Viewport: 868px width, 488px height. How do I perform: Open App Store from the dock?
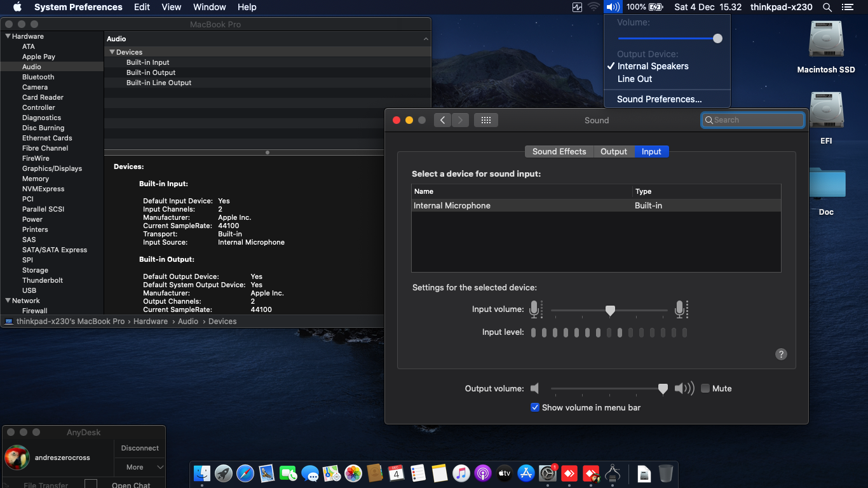(526, 473)
